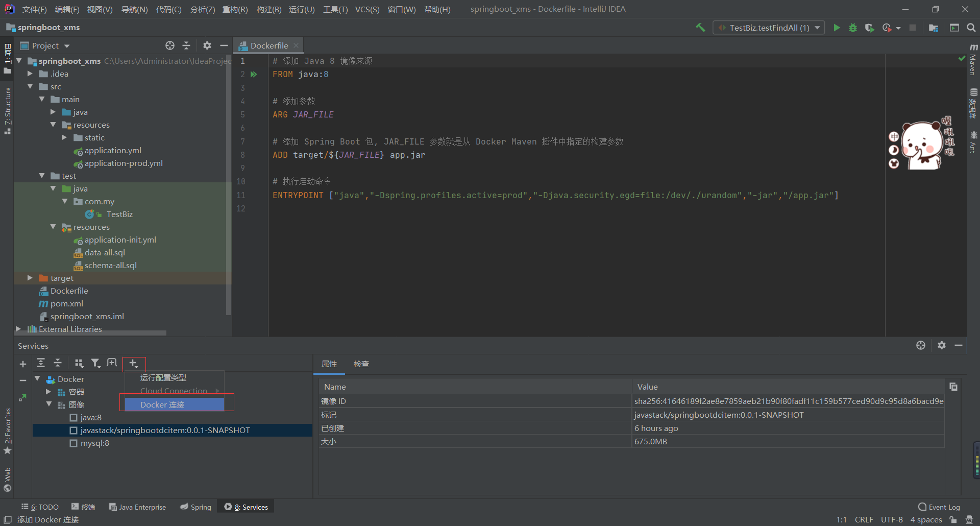The image size is (980, 526).
Task: Collapse the src folder
Action: pyautogui.click(x=30, y=86)
